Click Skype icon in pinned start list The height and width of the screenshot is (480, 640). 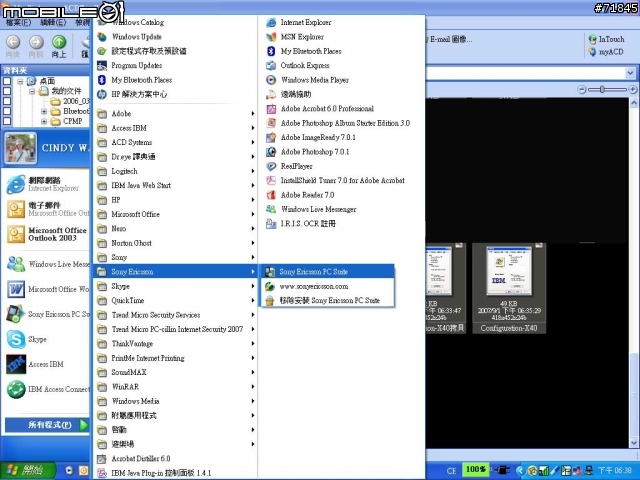pos(16,339)
